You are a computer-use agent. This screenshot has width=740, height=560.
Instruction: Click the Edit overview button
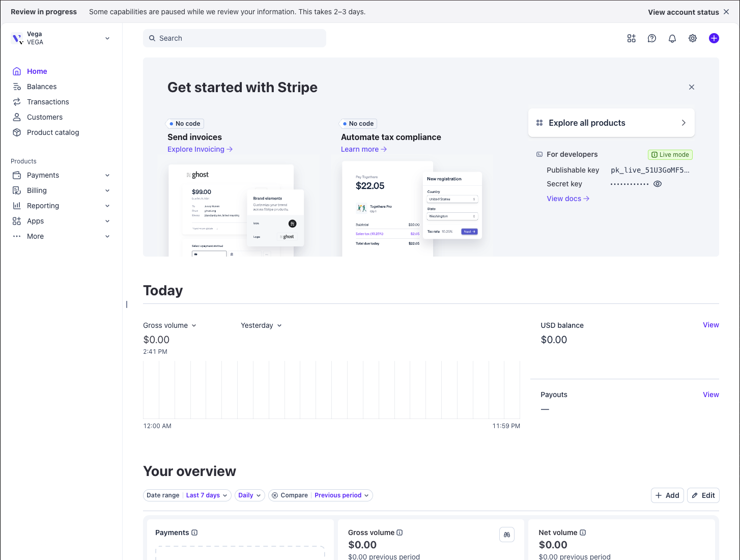(x=703, y=495)
